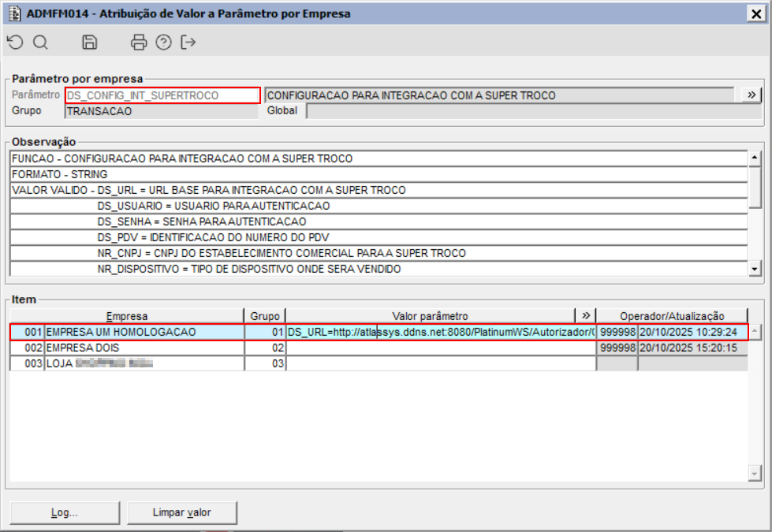Click group cell 02
The height and width of the screenshot is (532, 772).
pos(265,348)
